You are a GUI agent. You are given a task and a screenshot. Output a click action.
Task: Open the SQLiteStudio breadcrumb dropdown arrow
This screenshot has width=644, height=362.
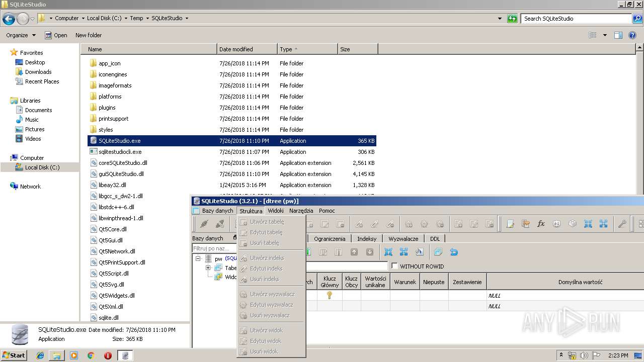click(x=187, y=19)
